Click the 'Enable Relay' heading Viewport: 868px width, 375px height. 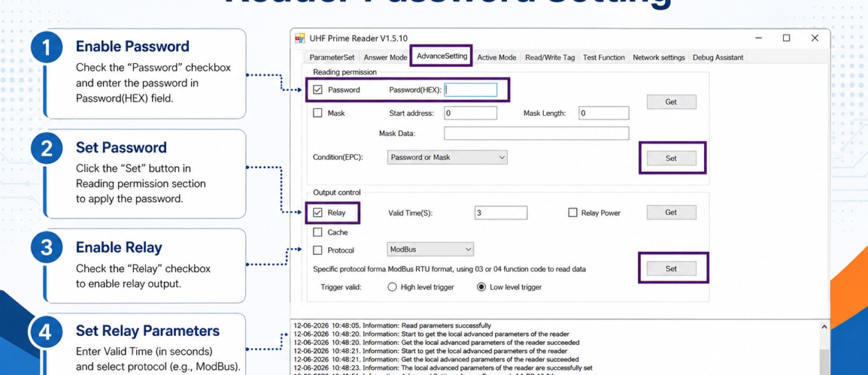(x=119, y=247)
